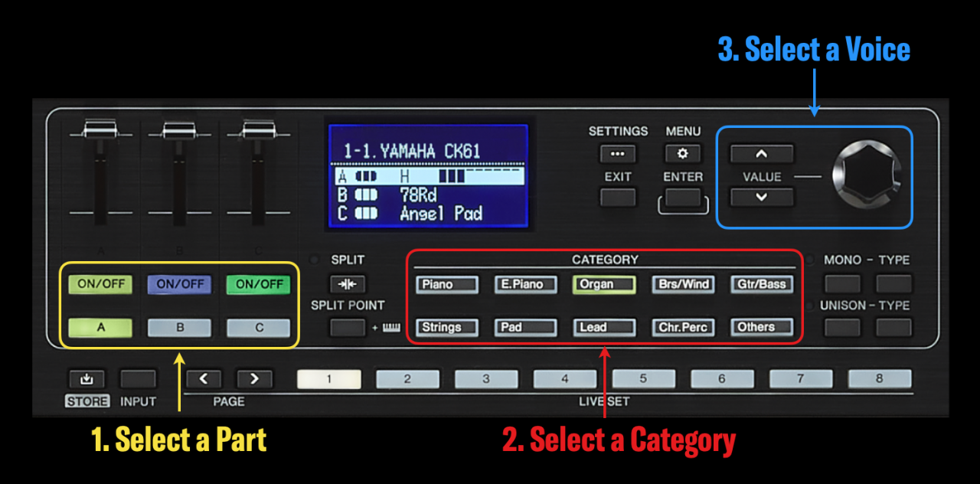Screen dimensions: 980x484
Task: Go to next PAGE with right arrow
Action: pyautogui.click(x=254, y=378)
